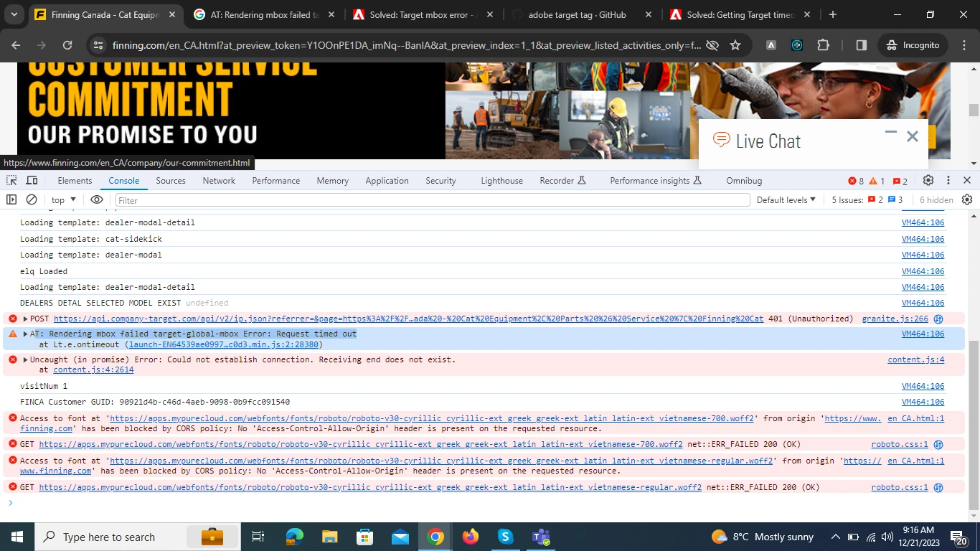The height and width of the screenshot is (551, 980).
Task: Open the Network tab
Action: 219,181
